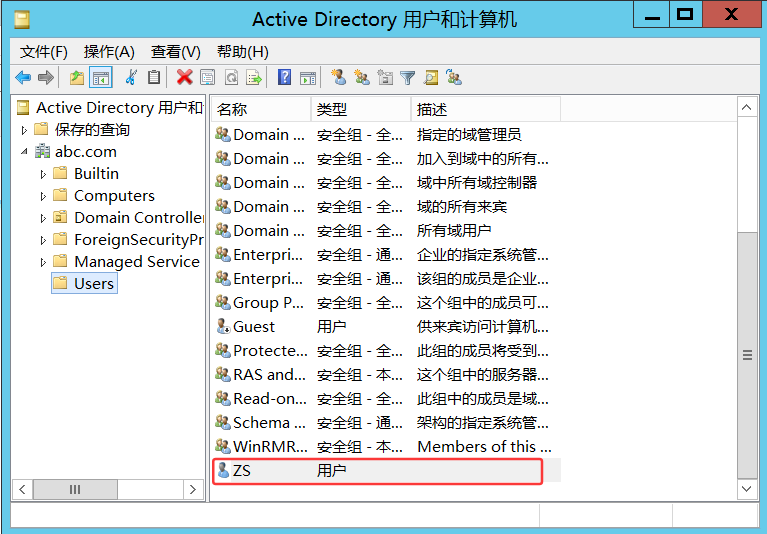Click the WinRMR... group icon
767x534 pixels.
click(223, 446)
